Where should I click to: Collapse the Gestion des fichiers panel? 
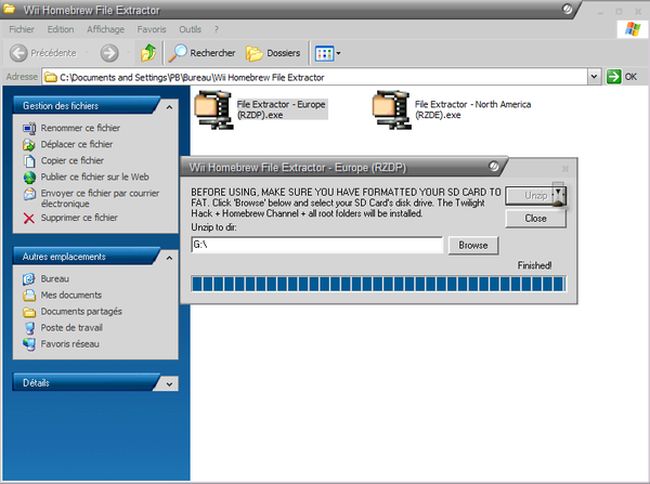click(169, 107)
